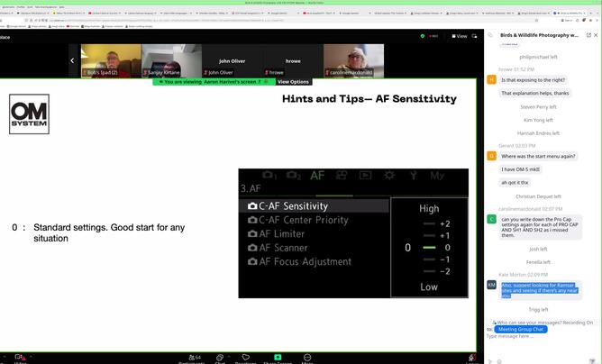
Task: Click the Chat icon in bottom toolbar
Action: click(220, 358)
